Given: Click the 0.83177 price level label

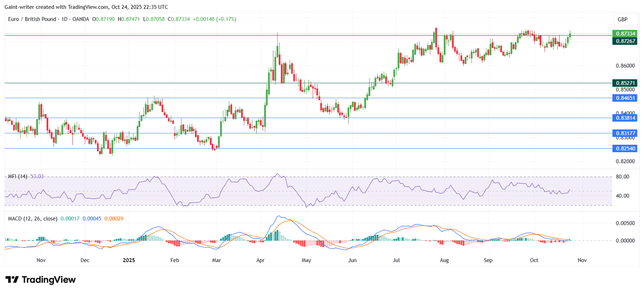Looking at the screenshot, I should [x=625, y=133].
